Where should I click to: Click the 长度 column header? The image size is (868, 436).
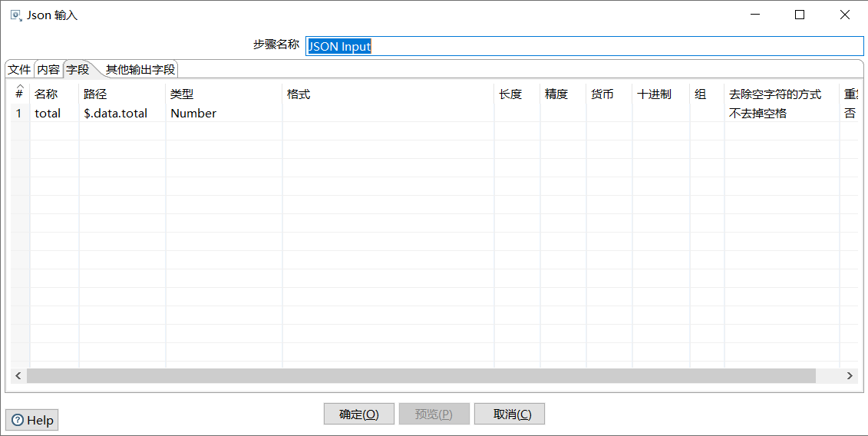click(x=517, y=94)
